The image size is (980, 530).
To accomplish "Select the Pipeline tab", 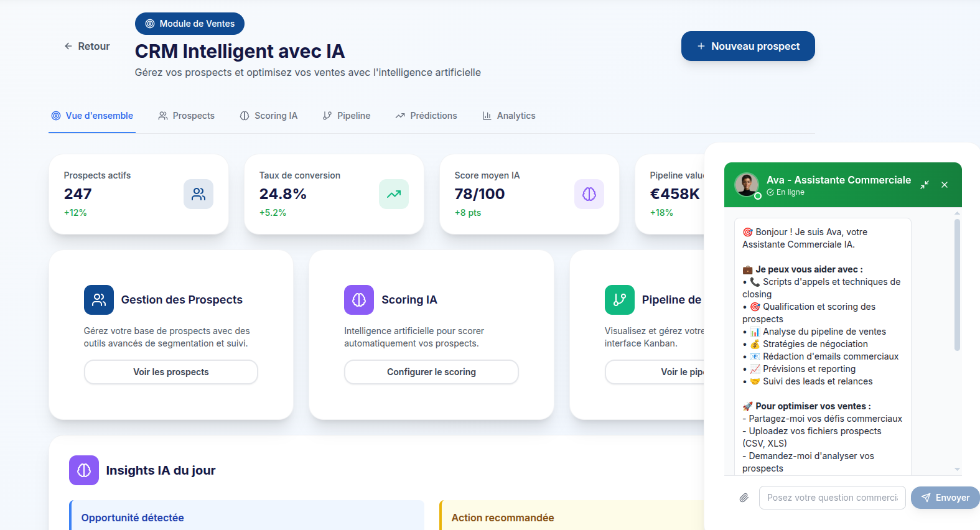I will (x=347, y=116).
